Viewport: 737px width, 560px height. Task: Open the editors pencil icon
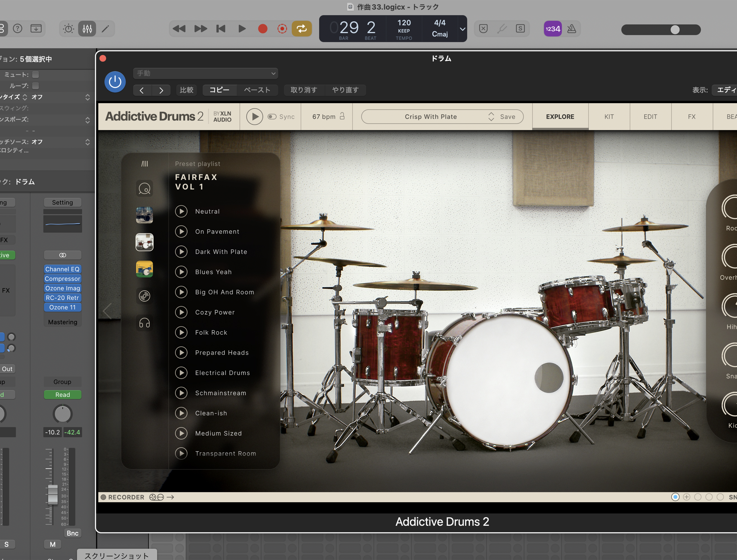[x=105, y=29]
